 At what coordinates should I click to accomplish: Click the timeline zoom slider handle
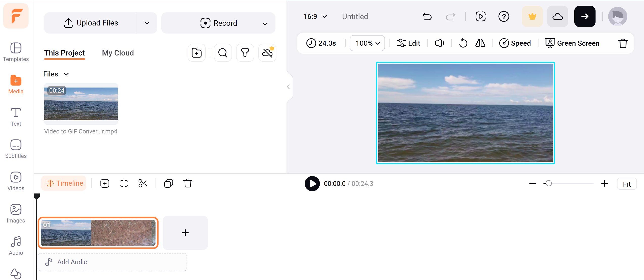[x=549, y=183]
